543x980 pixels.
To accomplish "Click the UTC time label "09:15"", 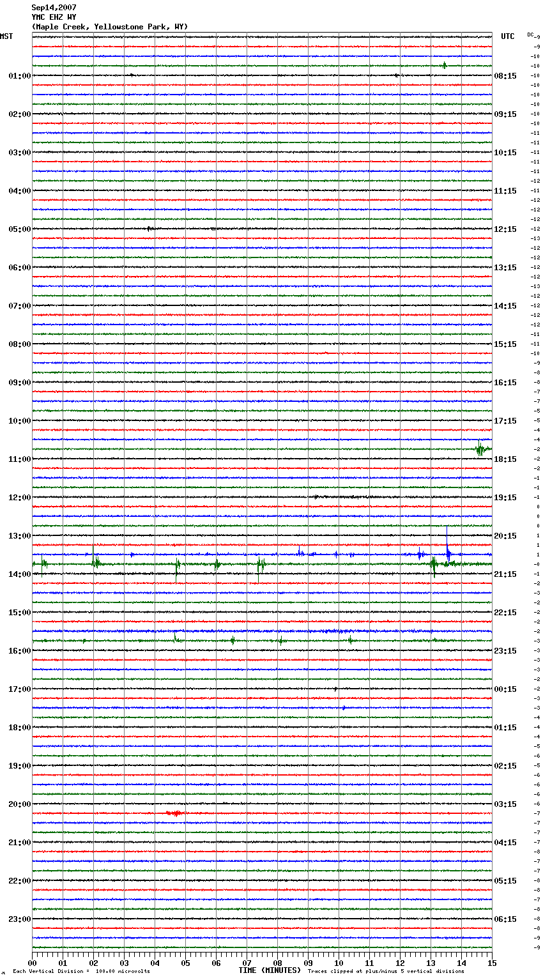I will coord(505,114).
